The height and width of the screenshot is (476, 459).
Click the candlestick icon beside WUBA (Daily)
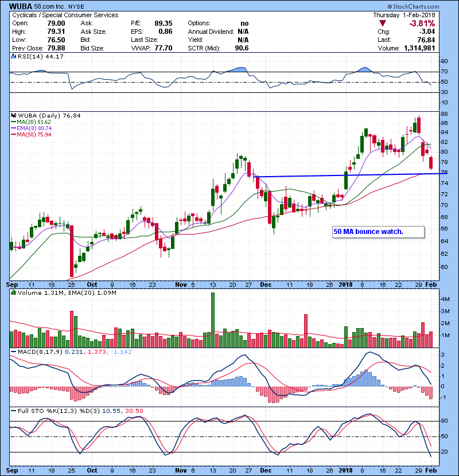coord(13,115)
